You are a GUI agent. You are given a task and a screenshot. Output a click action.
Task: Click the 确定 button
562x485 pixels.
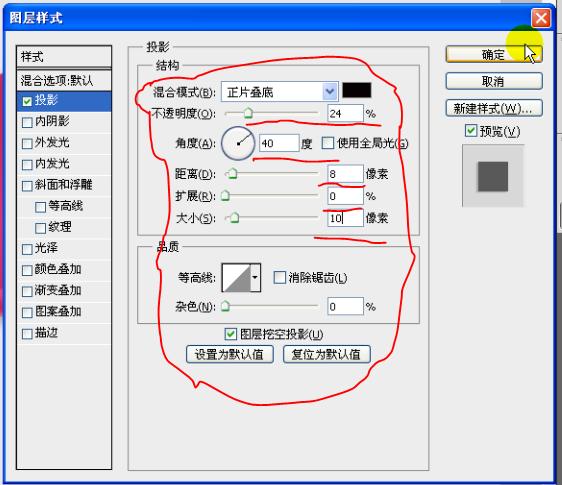coord(494,54)
